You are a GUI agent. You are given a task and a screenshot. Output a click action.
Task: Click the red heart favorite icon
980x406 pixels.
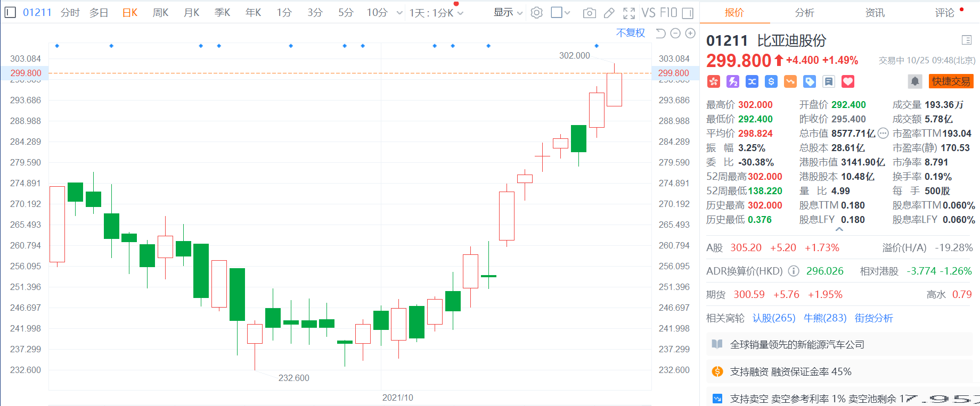click(x=848, y=81)
